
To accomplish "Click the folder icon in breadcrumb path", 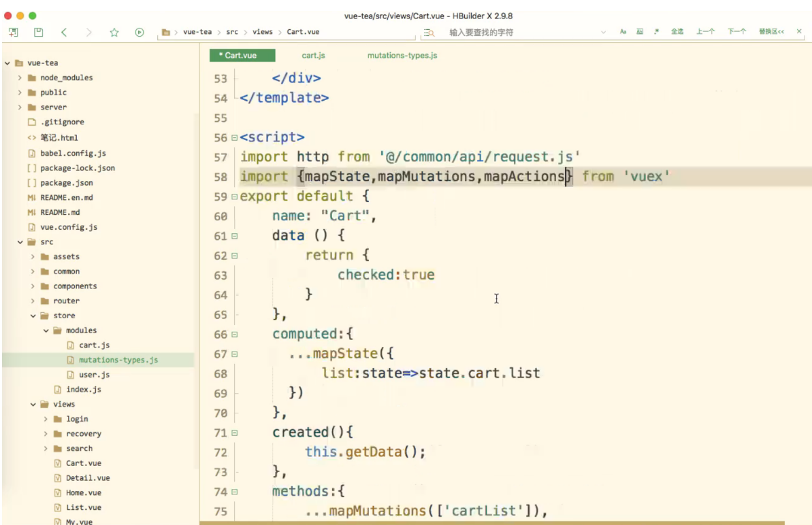I will [x=165, y=32].
